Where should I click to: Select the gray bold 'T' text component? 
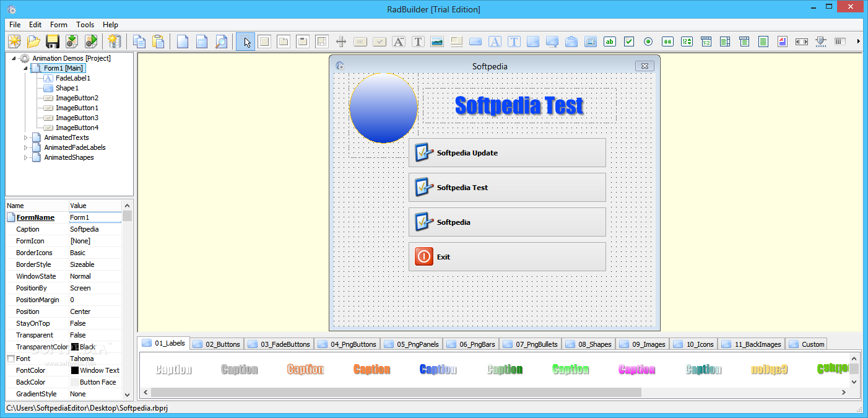pyautogui.click(x=418, y=41)
